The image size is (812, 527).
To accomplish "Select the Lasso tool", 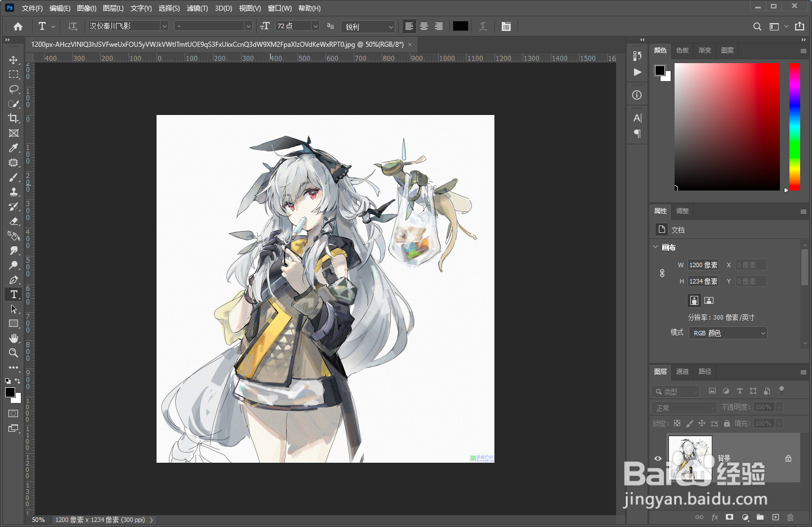I will pos(14,89).
